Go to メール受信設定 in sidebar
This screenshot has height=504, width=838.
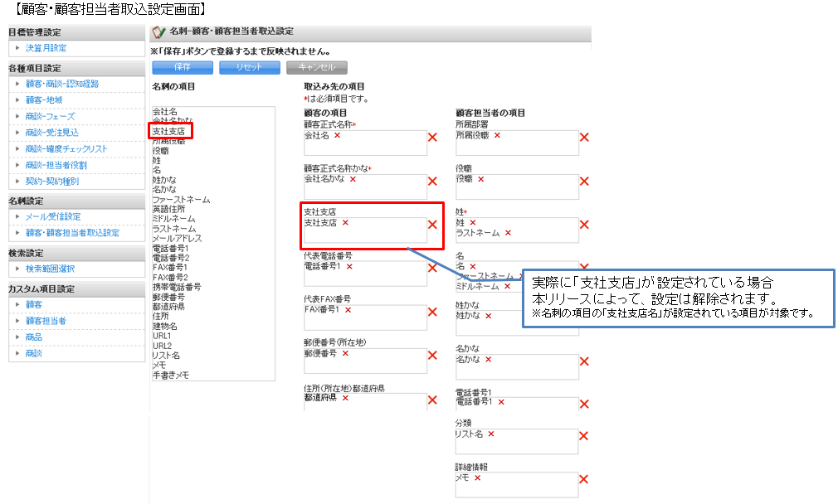(53, 217)
